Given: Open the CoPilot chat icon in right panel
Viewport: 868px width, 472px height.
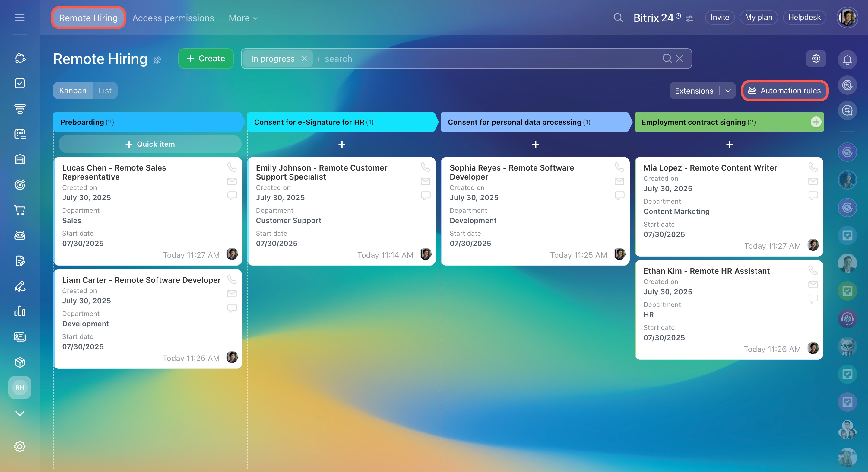Looking at the screenshot, I should 847,85.
